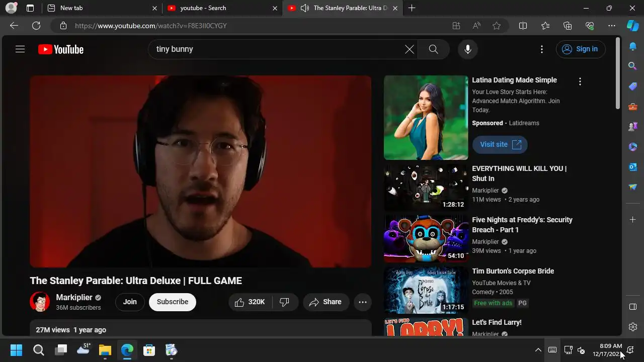
Task: Open taskbar volume muted icon
Action: (x=582, y=350)
